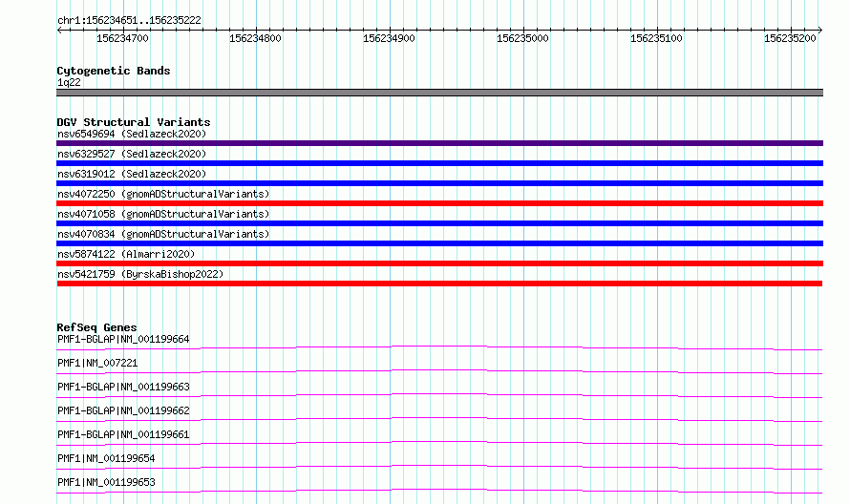The height and width of the screenshot is (504, 850).
Task: Click the red nsv5421759 variant bar
Action: [x=439, y=283]
